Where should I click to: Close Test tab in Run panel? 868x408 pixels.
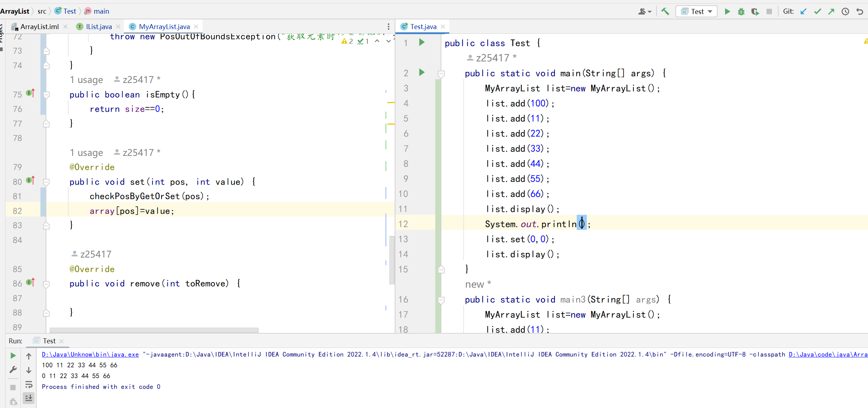(x=61, y=341)
